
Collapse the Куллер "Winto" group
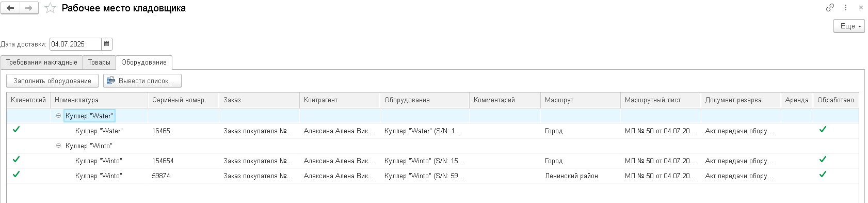[x=58, y=146]
